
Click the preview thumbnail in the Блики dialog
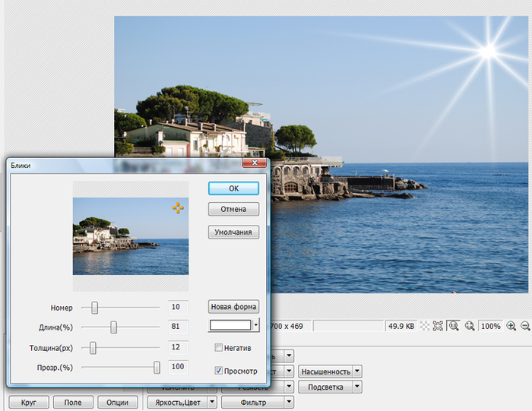pos(131,236)
